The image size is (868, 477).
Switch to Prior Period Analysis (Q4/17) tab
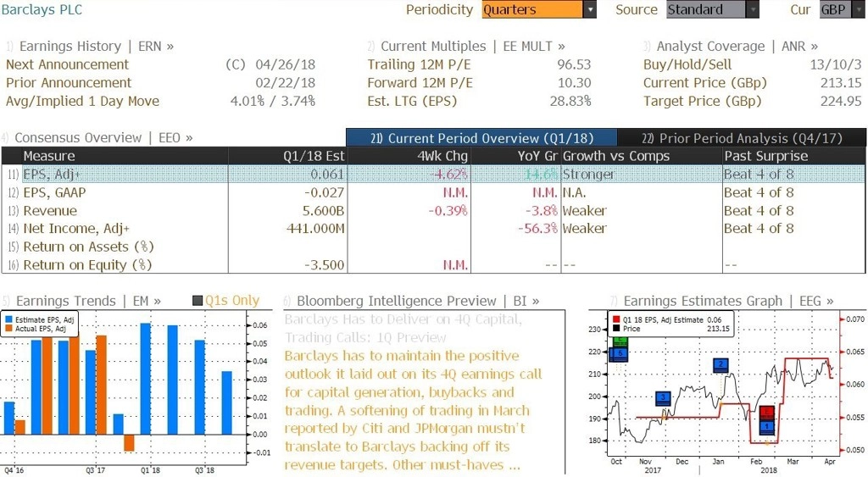coord(742,138)
